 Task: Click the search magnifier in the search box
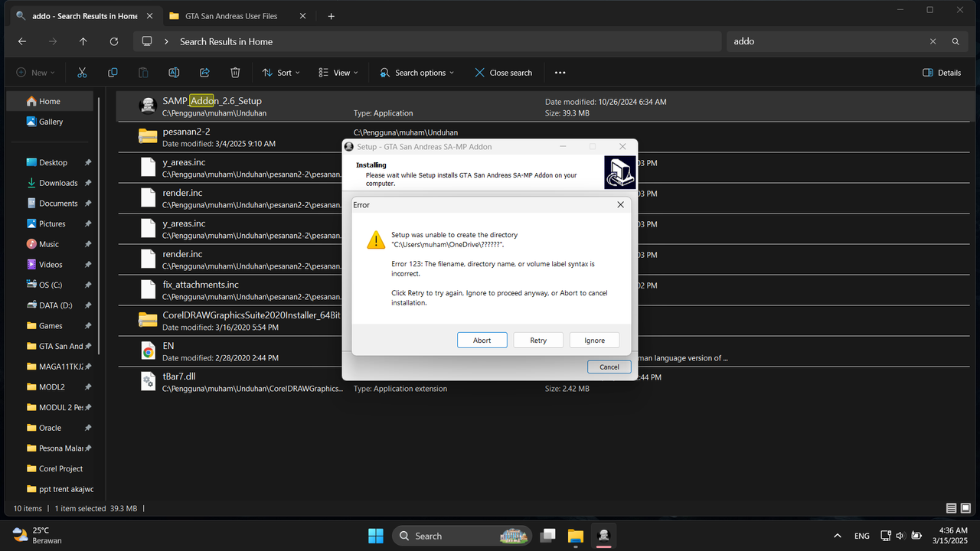point(955,41)
